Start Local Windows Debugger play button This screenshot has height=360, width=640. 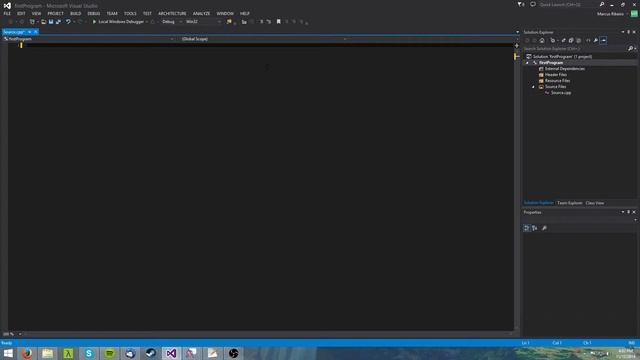[x=94, y=22]
